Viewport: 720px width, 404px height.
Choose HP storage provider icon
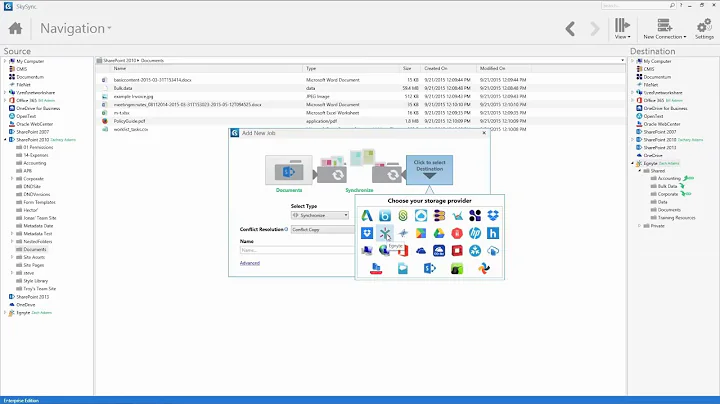pyautogui.click(x=475, y=233)
